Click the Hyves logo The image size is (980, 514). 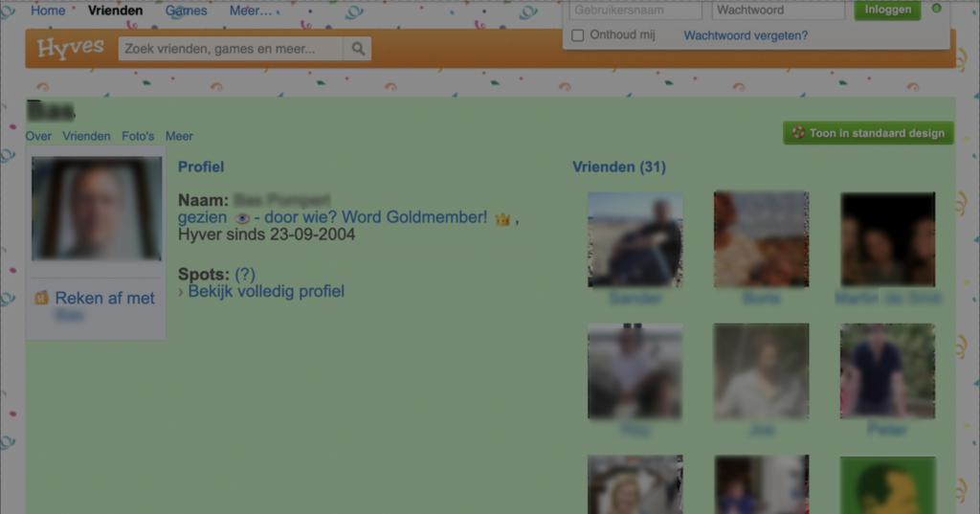[x=70, y=49]
